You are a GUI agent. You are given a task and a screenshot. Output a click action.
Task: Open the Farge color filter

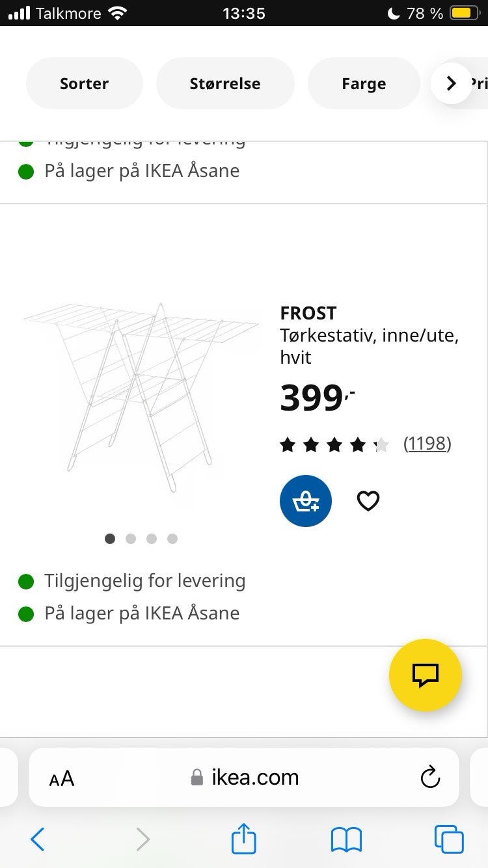[364, 83]
